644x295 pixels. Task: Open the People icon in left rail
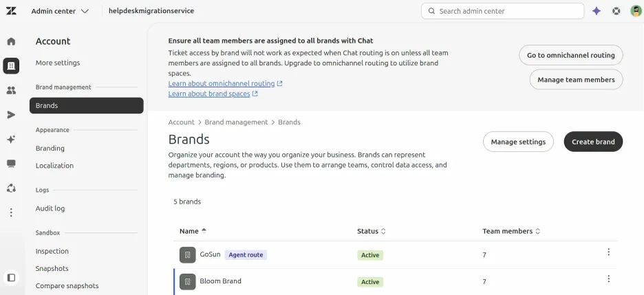point(11,90)
